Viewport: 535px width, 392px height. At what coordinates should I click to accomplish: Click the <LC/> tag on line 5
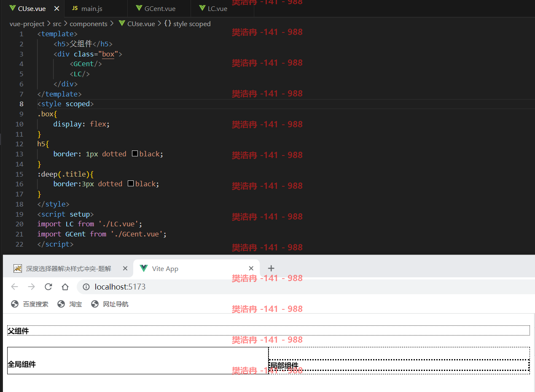(x=80, y=74)
